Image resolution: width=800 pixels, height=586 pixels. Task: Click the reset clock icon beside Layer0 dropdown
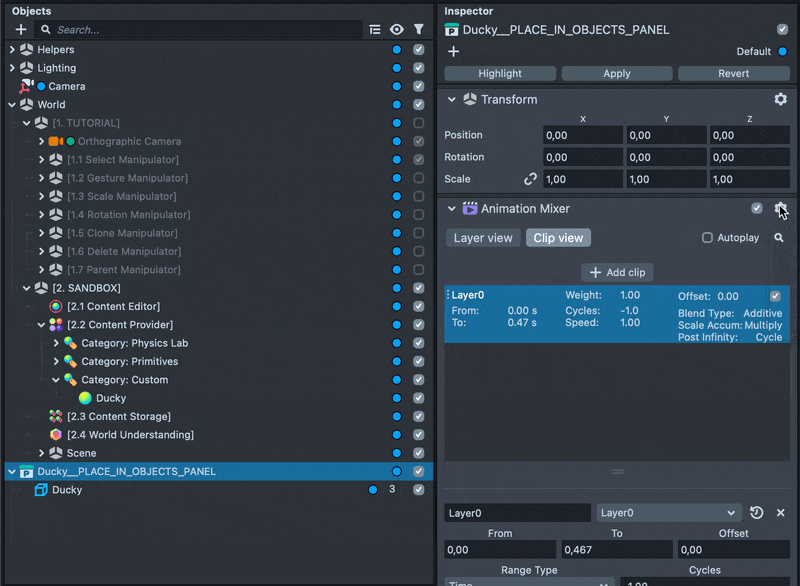point(756,513)
